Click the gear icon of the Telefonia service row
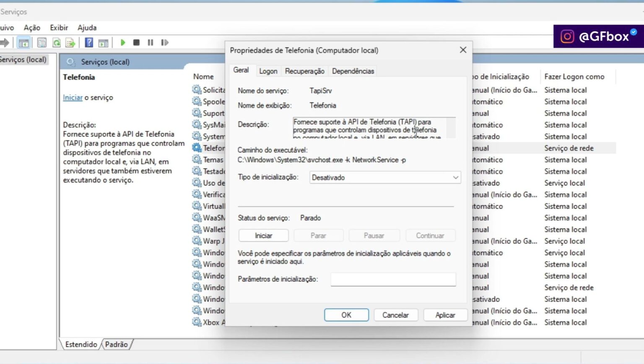Image resolution: width=644 pixels, height=364 pixels. coord(197,148)
